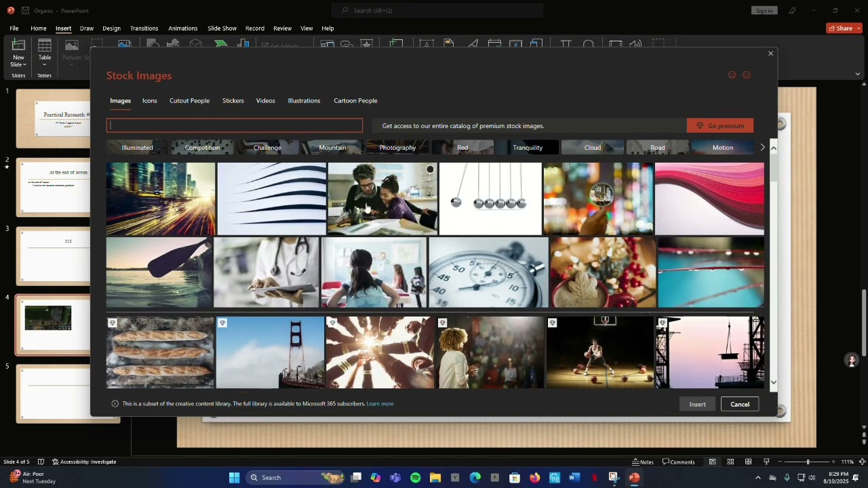Viewport: 868px width, 488px height.
Task: Open Microsoft Teams from the taskbar
Action: click(395, 478)
